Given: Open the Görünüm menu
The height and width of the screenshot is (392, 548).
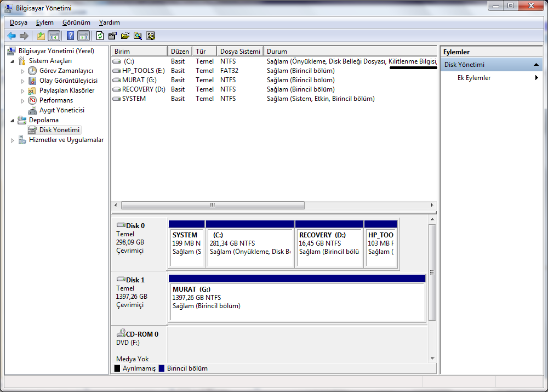Looking at the screenshot, I should pyautogui.click(x=76, y=22).
